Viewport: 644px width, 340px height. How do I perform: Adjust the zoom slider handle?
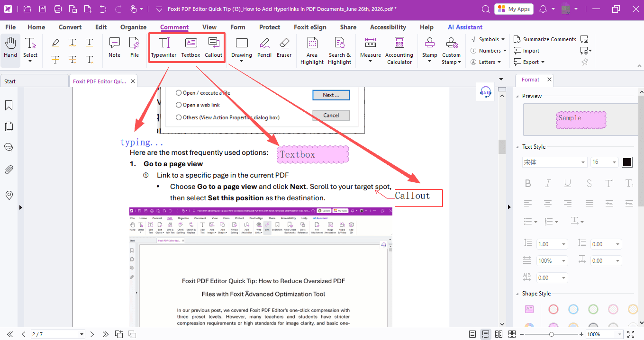[552, 334]
